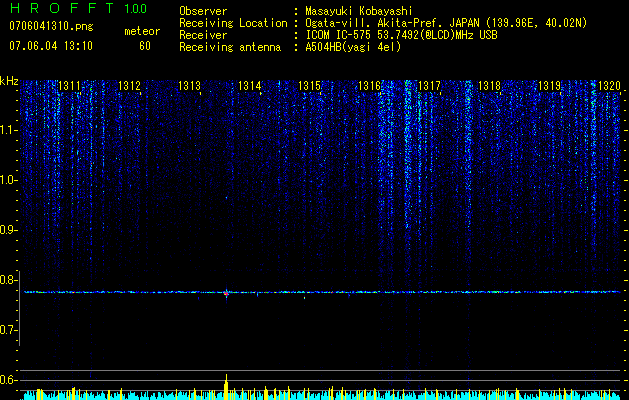The width and height of the screenshot is (629, 400).
Task: Click the 0.8 kHz axis label
Action: tap(9, 280)
